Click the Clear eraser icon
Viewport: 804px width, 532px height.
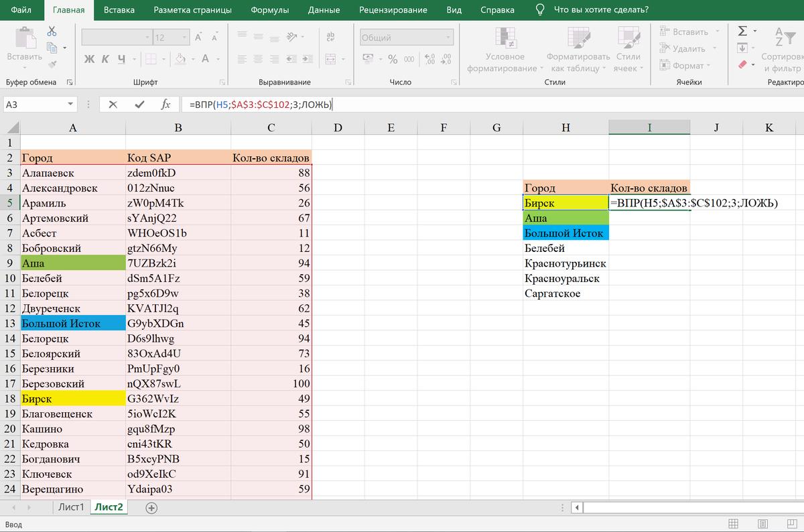(742, 65)
